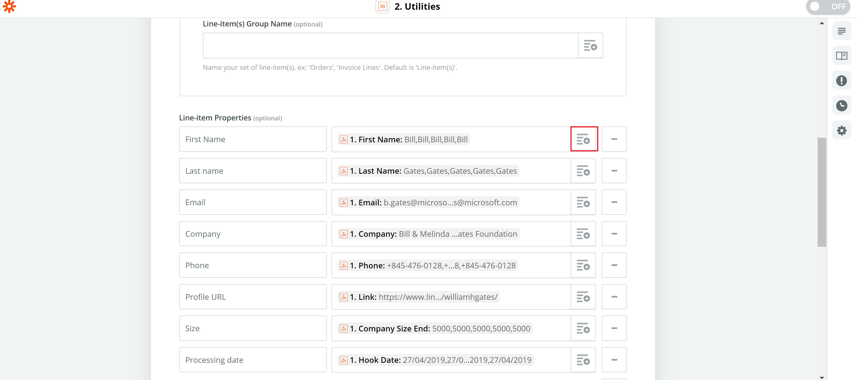The height and width of the screenshot is (380, 868).
Task: Select the Company Bill & Melinda pill
Action: 428,234
